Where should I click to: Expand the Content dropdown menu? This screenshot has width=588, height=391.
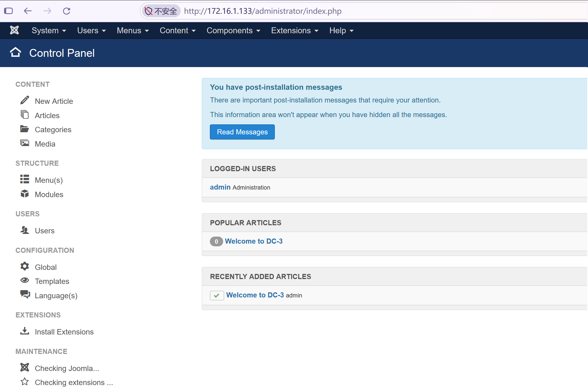tap(178, 31)
